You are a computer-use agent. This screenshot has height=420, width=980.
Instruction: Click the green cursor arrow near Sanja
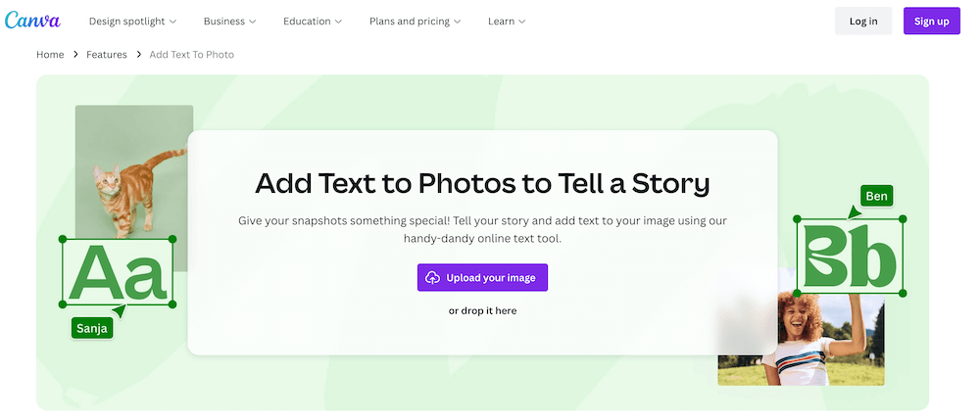coord(119,310)
